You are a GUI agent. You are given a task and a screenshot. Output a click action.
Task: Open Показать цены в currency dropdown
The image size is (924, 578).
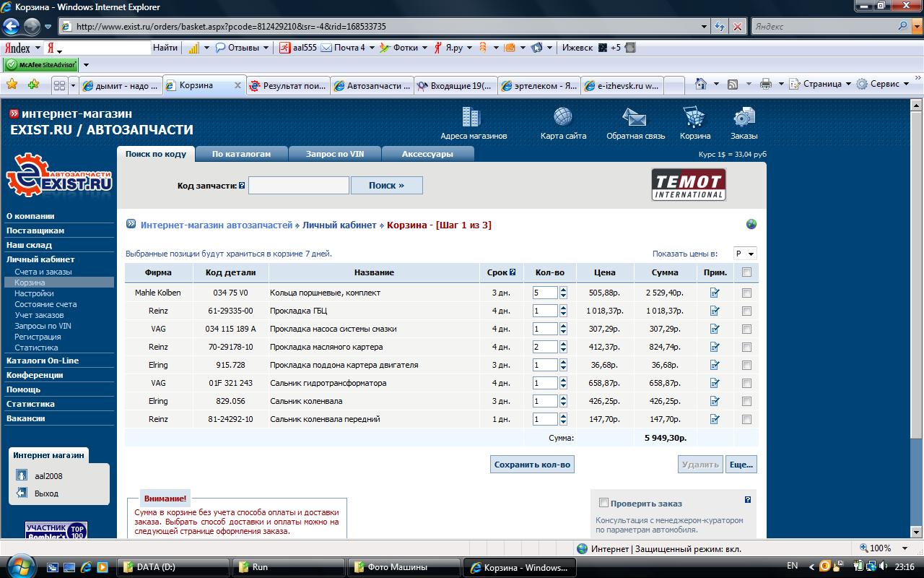click(x=745, y=254)
